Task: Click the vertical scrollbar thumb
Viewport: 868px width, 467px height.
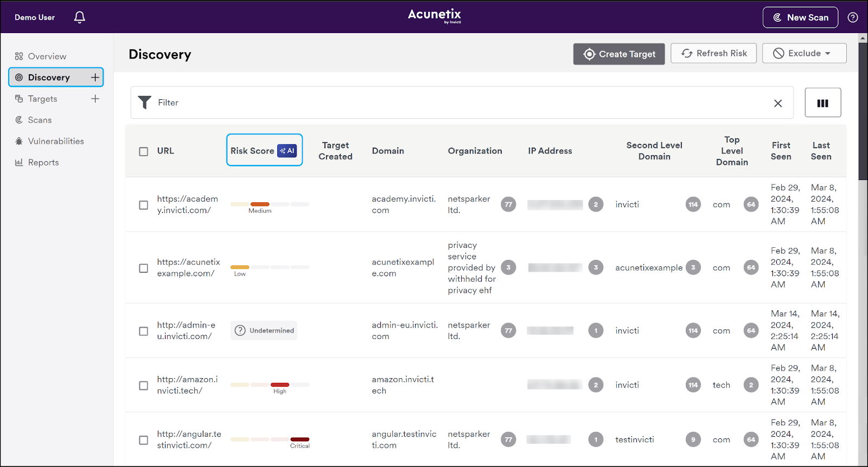Action: pos(863,111)
